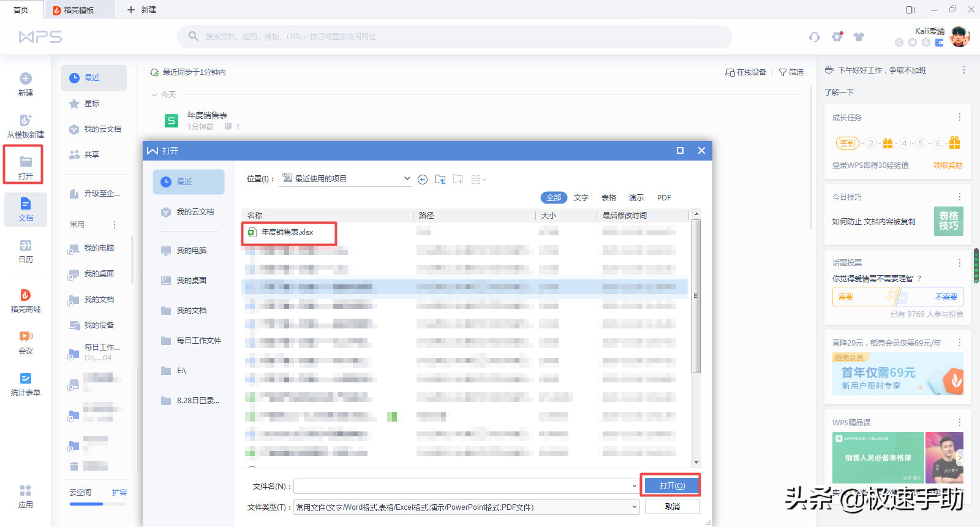Open the view mode grid icon in dialog
The width and height of the screenshot is (980, 527).
point(478,180)
